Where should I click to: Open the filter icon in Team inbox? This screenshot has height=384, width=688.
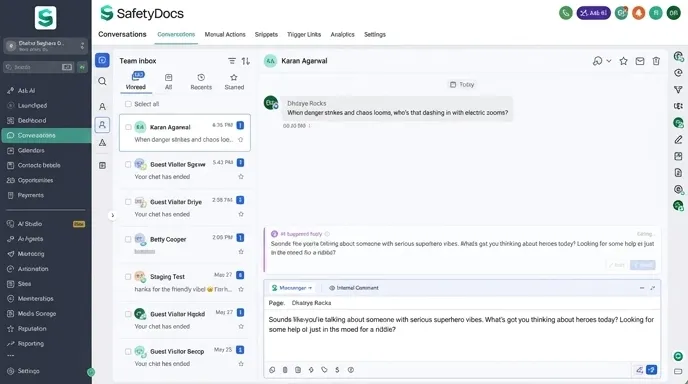(x=232, y=61)
